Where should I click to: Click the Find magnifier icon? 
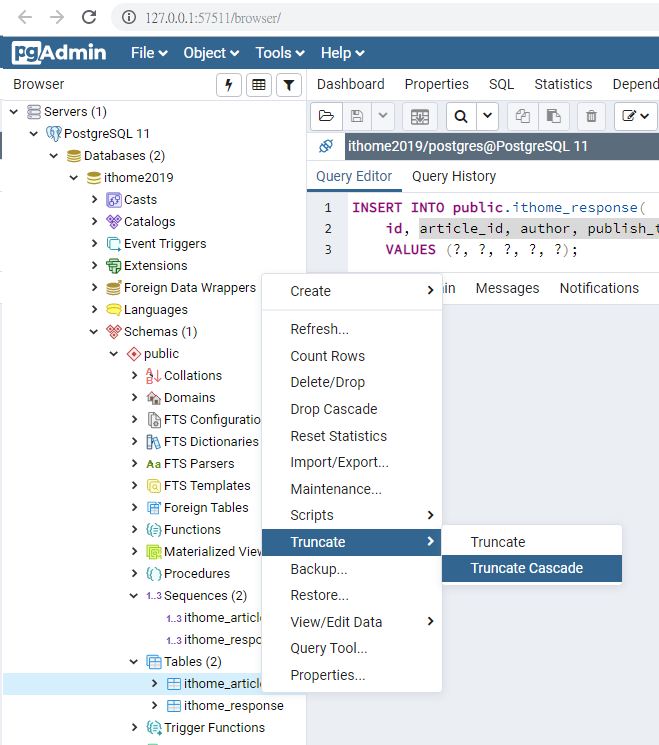click(x=461, y=116)
